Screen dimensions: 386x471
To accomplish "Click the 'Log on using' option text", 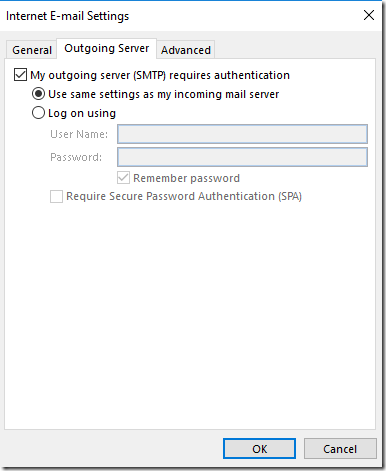I will tap(82, 113).
